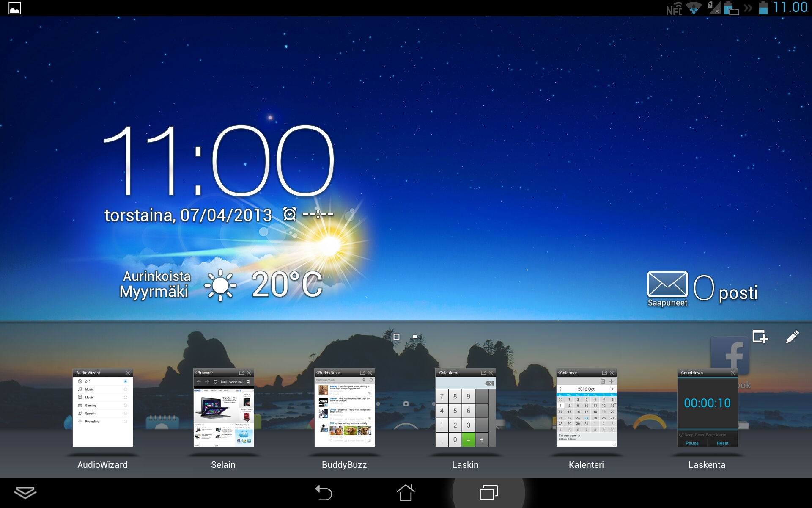Open the Laskin calculator floating app

pyautogui.click(x=466, y=408)
